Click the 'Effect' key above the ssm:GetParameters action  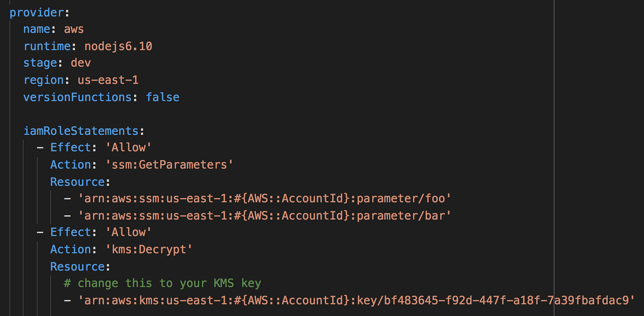click(x=70, y=148)
